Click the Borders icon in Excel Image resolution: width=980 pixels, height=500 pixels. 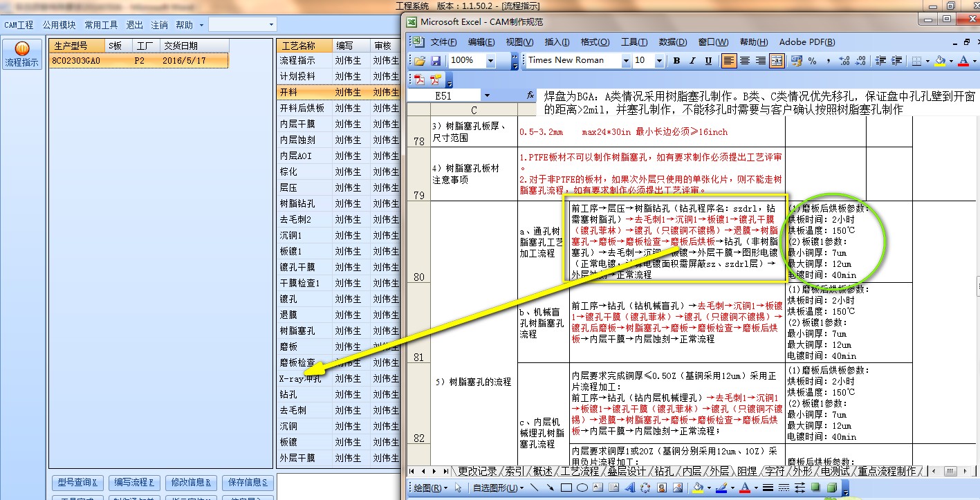click(916, 61)
